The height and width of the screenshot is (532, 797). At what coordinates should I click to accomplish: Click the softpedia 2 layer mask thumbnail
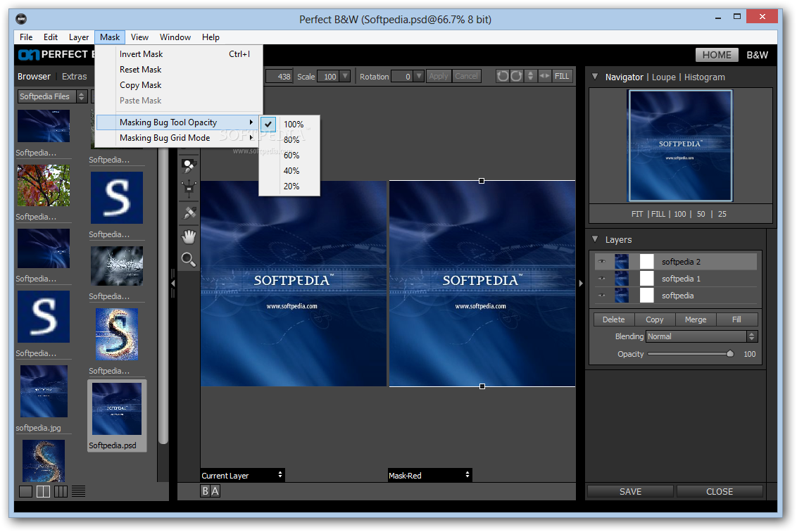(646, 262)
